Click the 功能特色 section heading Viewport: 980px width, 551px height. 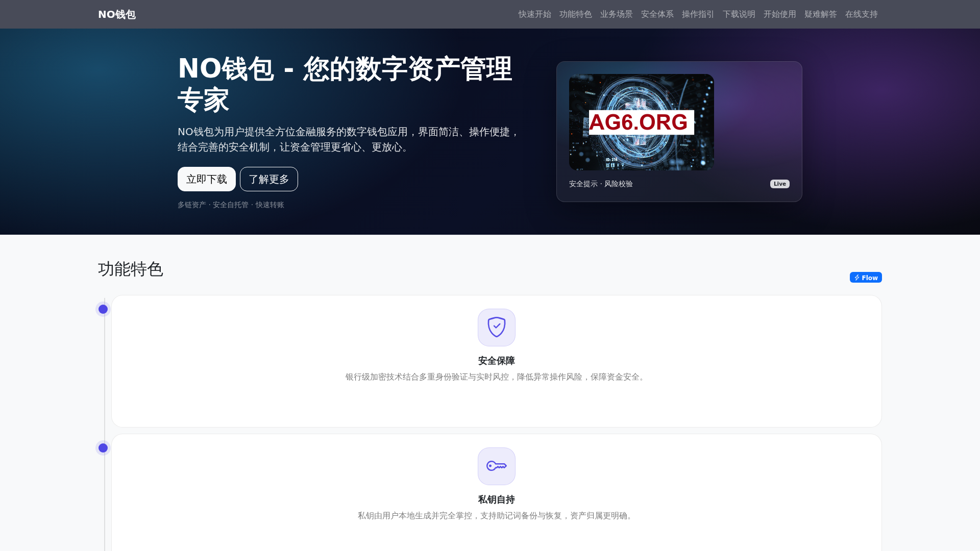point(131,269)
